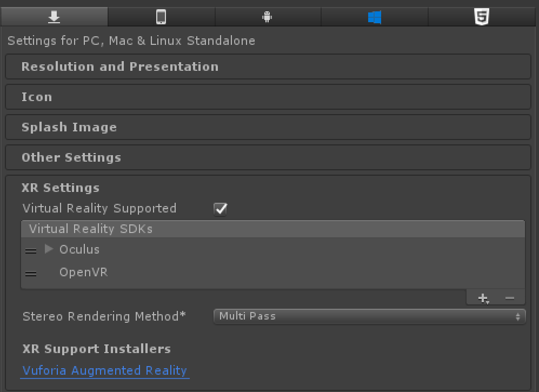This screenshot has width=539, height=392.
Task: Click the OpenVR reorder handle icon
Action: pos(31,273)
